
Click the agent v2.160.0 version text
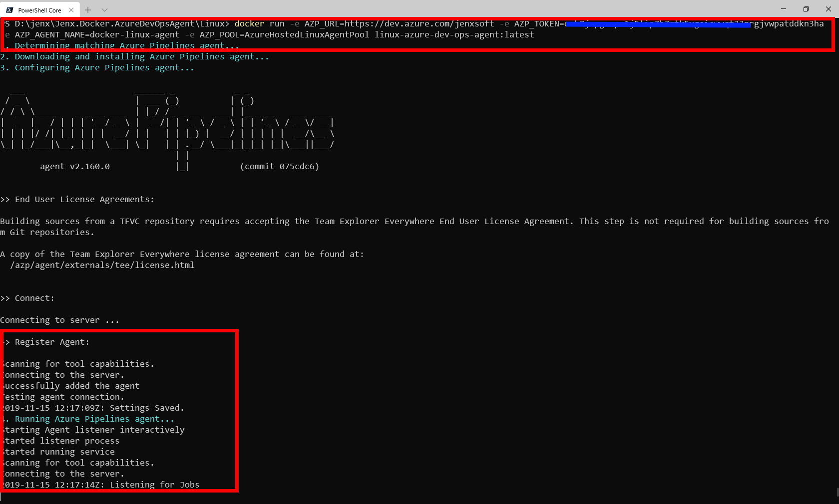click(x=74, y=166)
